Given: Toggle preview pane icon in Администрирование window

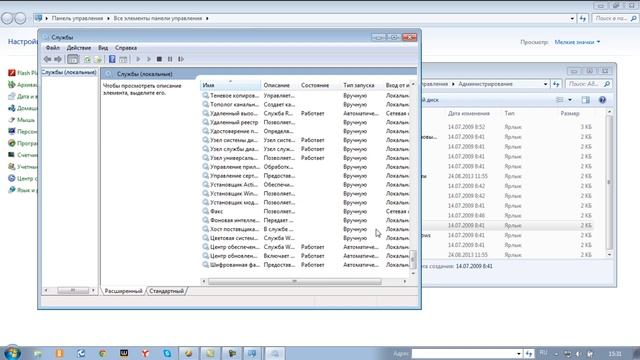Looking at the screenshot, I should [586, 100].
